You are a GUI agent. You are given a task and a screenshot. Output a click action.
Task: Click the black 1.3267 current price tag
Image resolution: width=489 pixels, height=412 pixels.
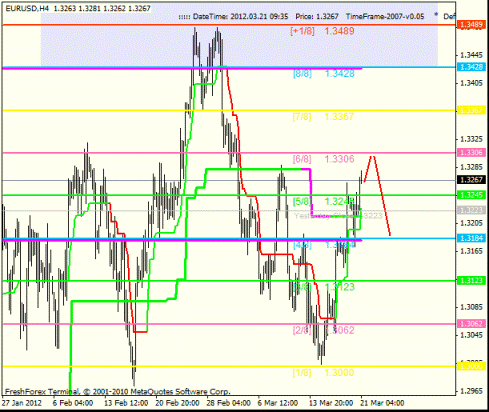(x=471, y=180)
